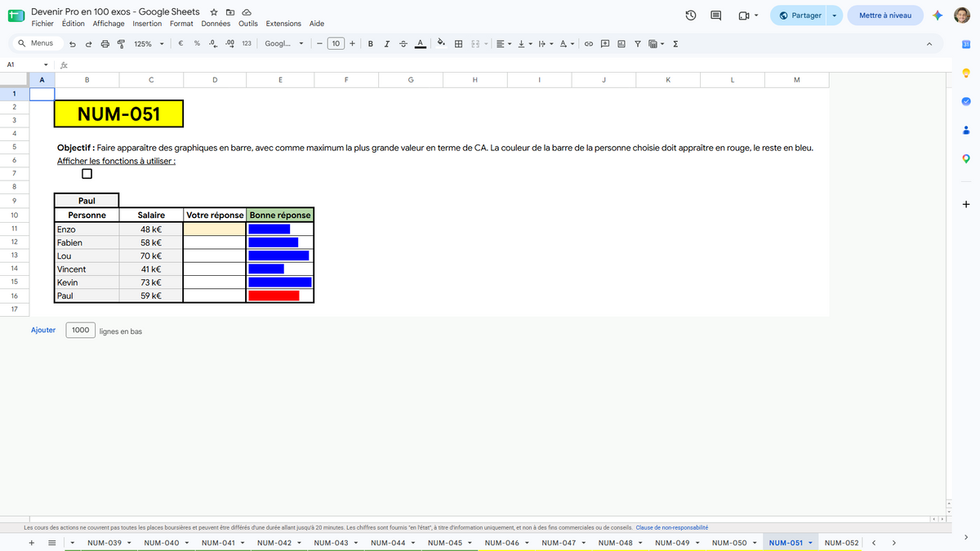The image size is (980, 551).
Task: Apply bold formatting
Action: tap(371, 44)
